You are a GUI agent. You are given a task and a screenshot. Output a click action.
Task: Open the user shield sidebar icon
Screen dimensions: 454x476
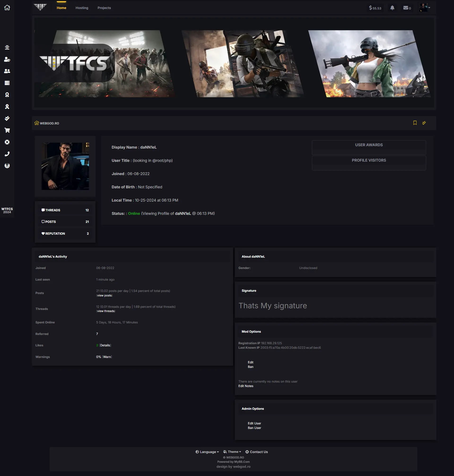(7, 59)
